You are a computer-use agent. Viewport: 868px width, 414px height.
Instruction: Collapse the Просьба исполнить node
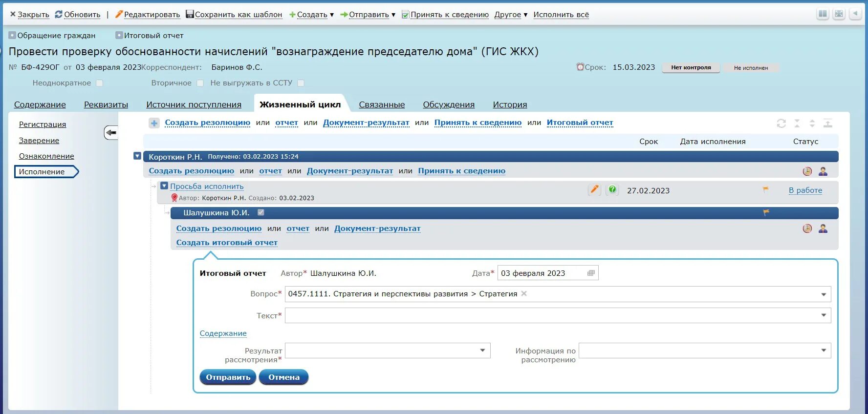[x=165, y=186]
